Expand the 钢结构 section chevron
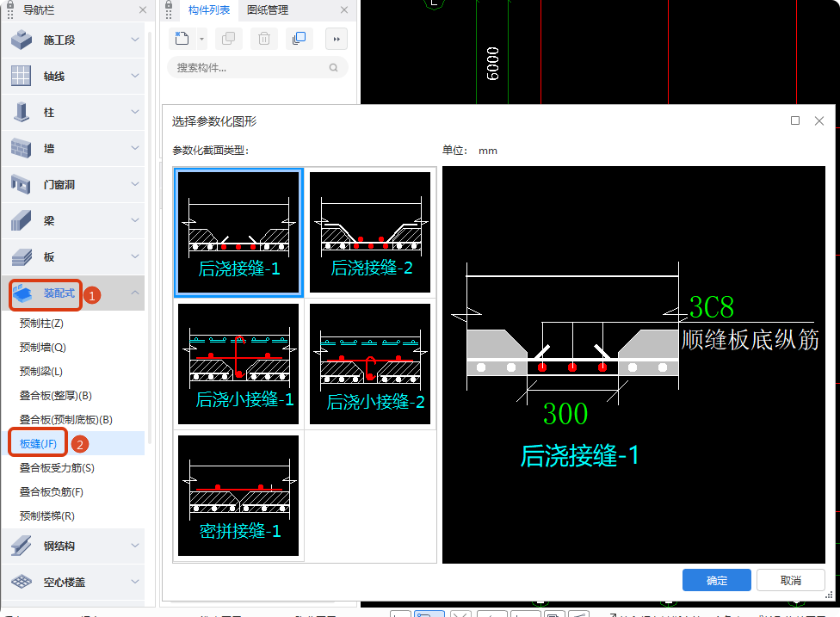The width and height of the screenshot is (840, 617). (135, 546)
